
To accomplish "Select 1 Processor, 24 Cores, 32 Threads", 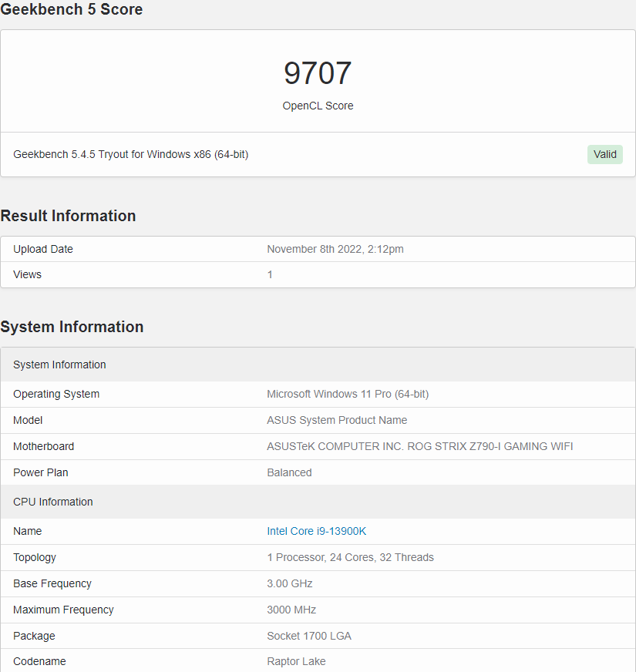I will point(351,557).
